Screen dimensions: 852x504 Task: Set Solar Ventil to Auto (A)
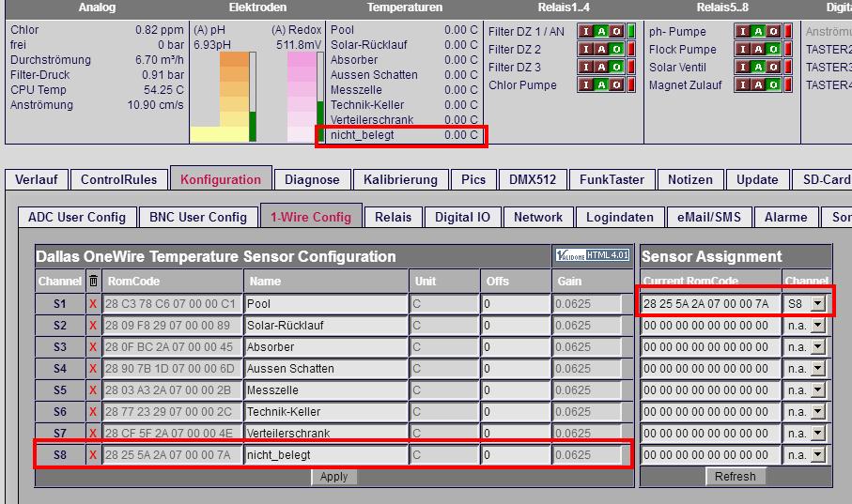coord(758,67)
